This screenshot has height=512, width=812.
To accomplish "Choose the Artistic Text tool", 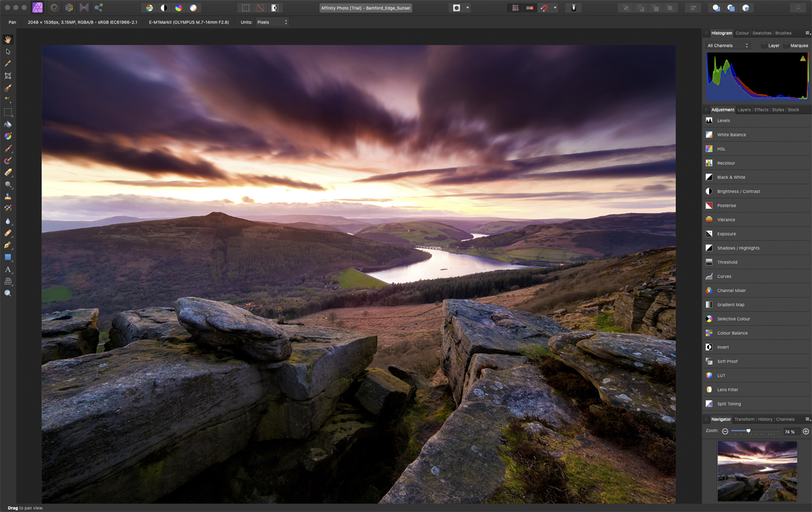I will pos(8,270).
